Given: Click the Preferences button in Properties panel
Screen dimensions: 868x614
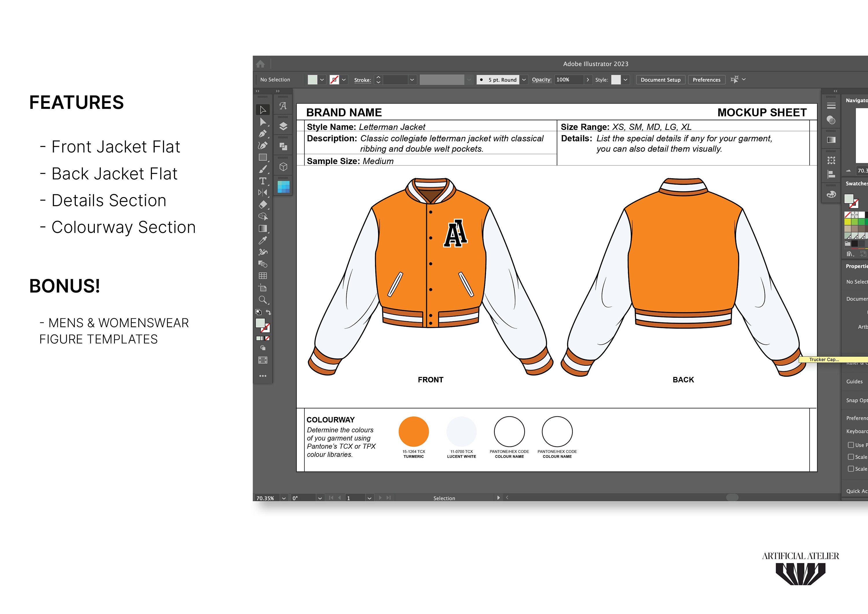Looking at the screenshot, I should pyautogui.click(x=857, y=418).
